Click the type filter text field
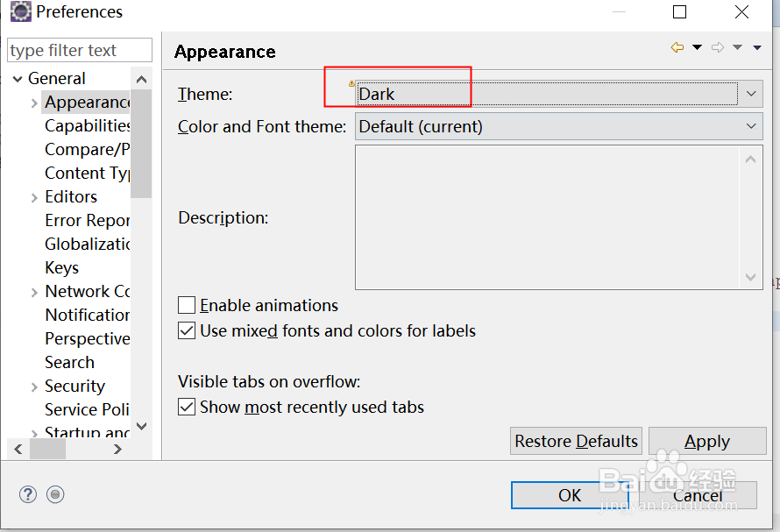This screenshot has width=780, height=532. pos(79,51)
